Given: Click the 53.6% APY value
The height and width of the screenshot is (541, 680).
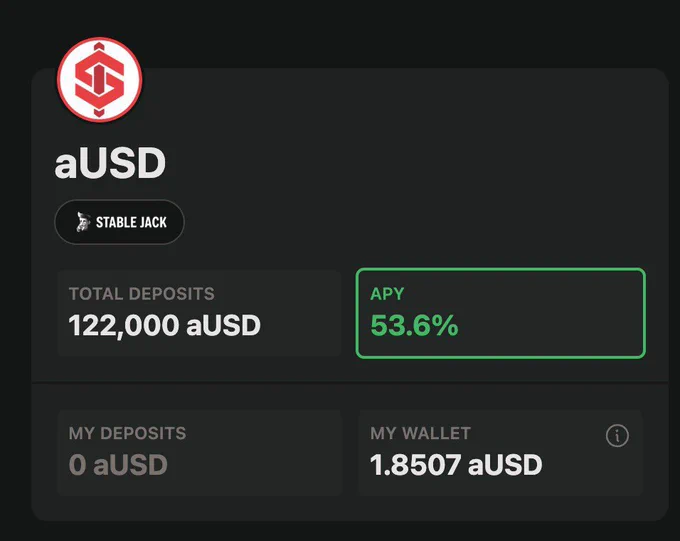Looking at the screenshot, I should 414,325.
